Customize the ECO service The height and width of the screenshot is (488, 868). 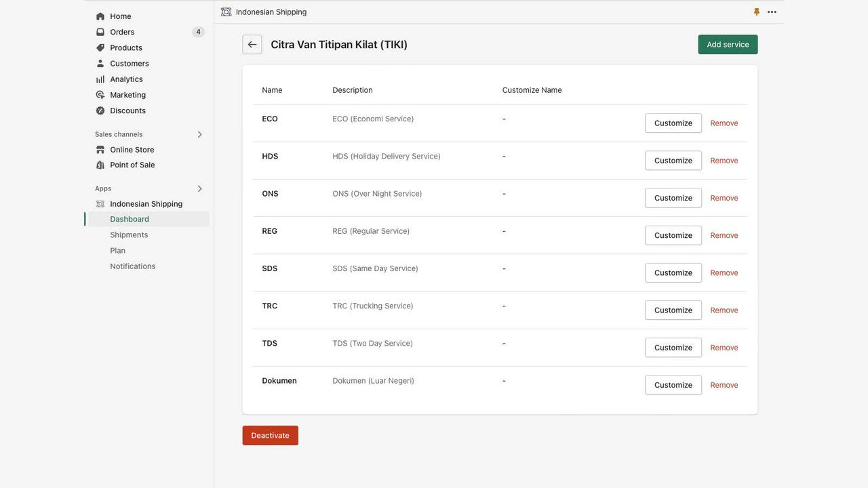pyautogui.click(x=673, y=123)
